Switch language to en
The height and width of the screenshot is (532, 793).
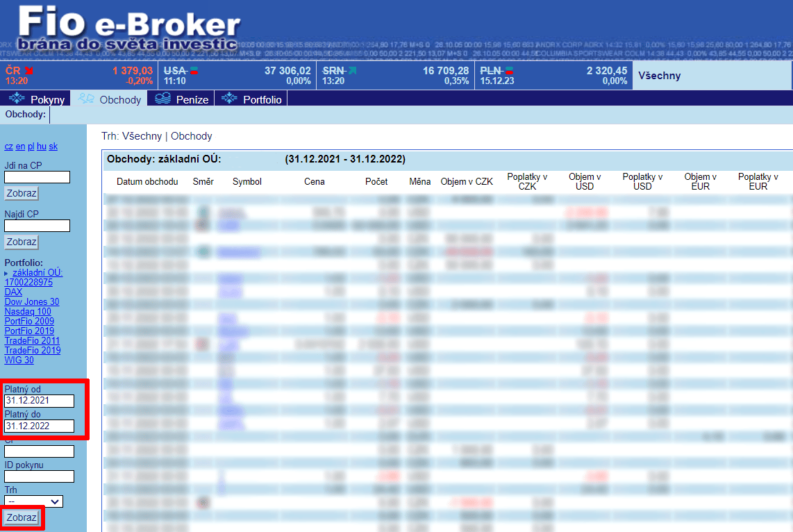pos(20,146)
